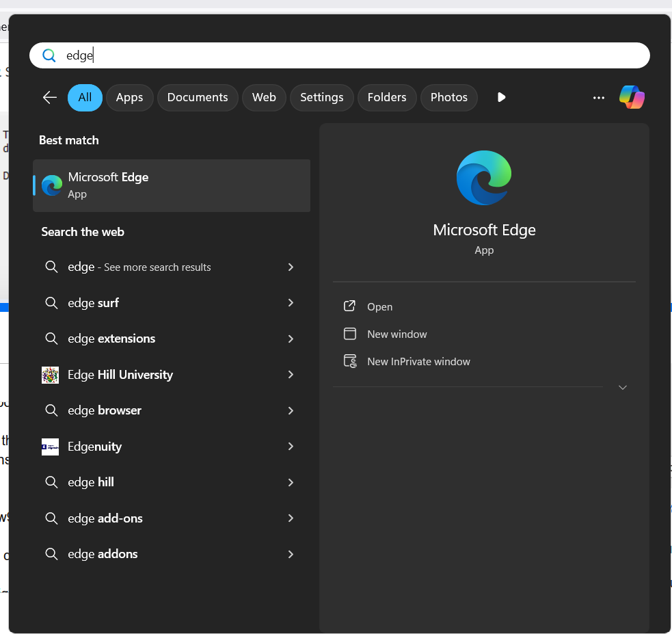Image resolution: width=672 pixels, height=634 pixels.
Task: Expand the Edgenuity suggestion chevron
Action: tap(291, 446)
